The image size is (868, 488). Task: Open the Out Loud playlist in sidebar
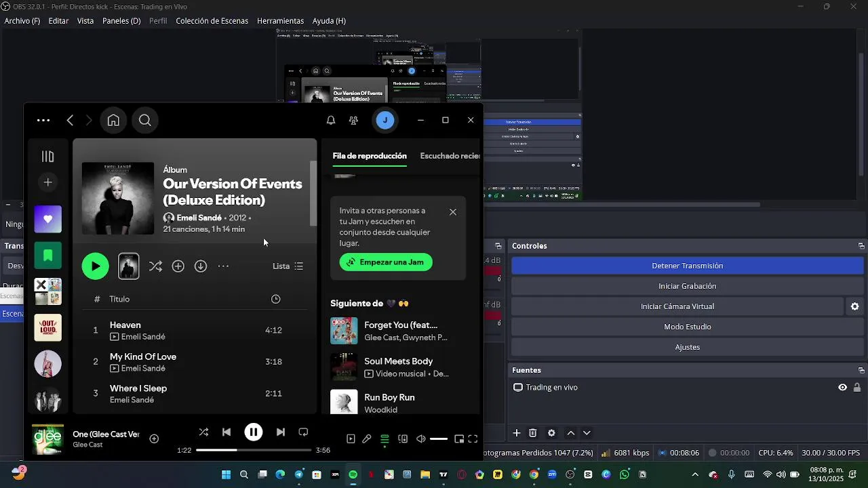click(x=47, y=328)
